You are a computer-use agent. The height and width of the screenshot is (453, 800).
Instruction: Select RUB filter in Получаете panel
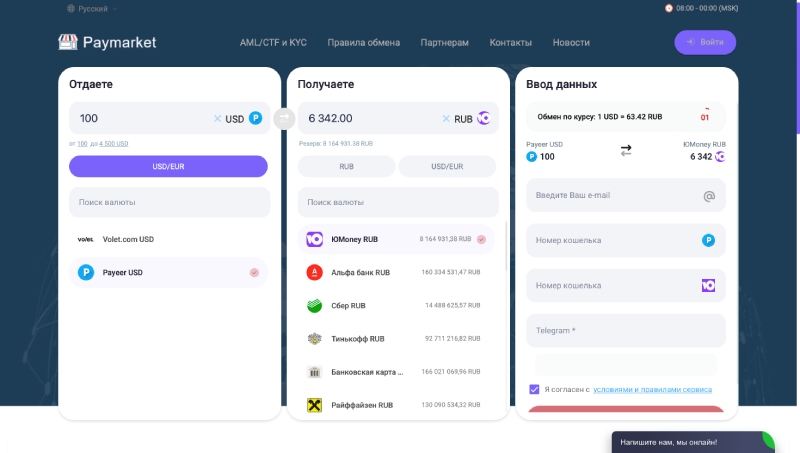tap(346, 166)
